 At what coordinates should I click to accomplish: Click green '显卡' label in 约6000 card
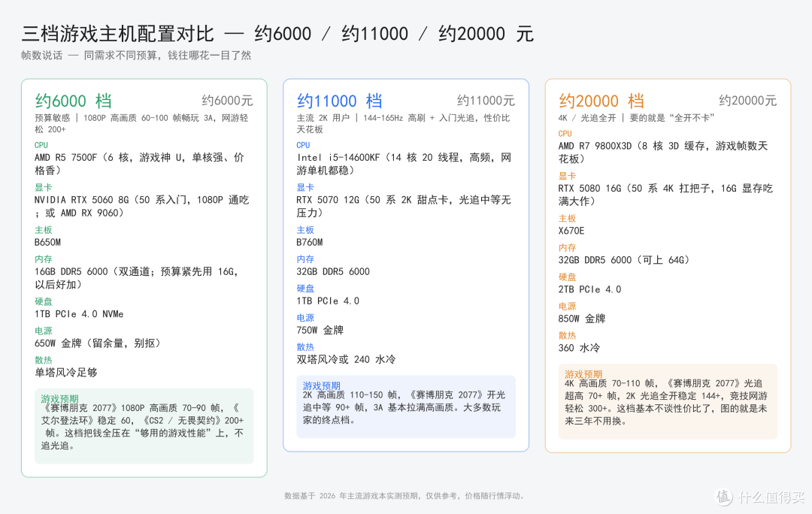(44, 187)
